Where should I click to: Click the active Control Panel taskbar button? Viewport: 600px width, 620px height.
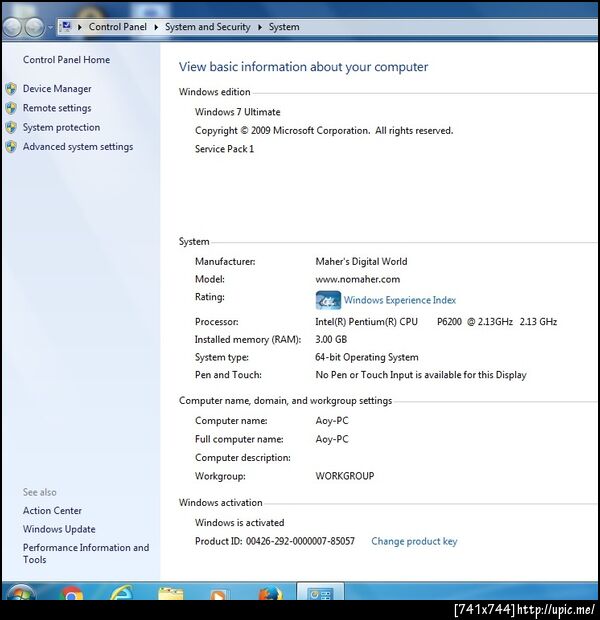320,592
